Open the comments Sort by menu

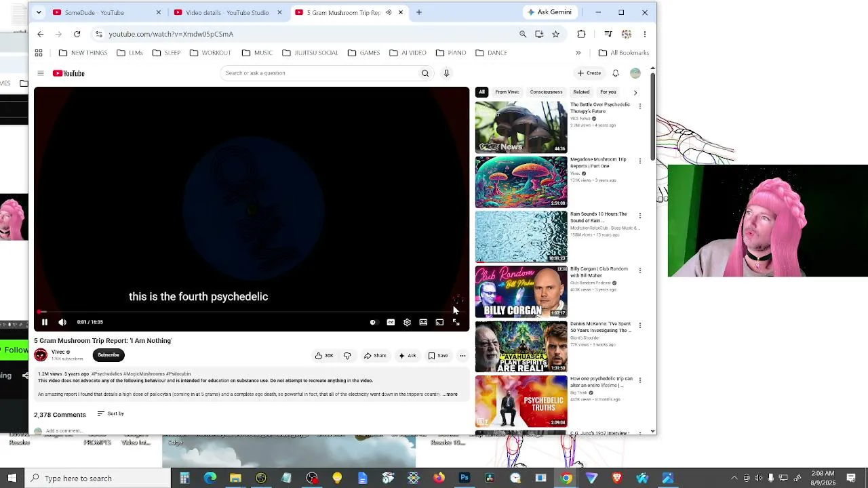coord(111,414)
